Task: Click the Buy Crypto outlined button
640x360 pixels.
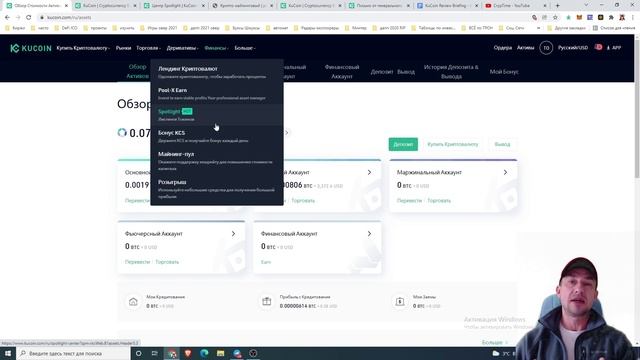Action: (x=453, y=144)
